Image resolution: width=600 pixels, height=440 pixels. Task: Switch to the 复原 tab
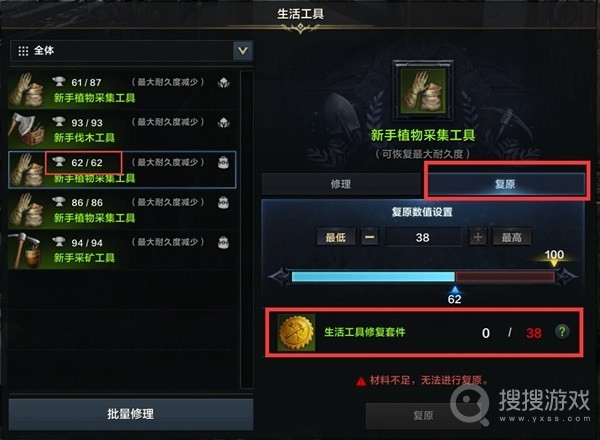(505, 184)
